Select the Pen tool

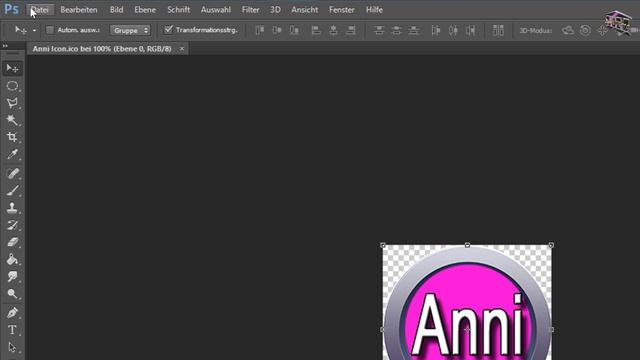point(12,313)
